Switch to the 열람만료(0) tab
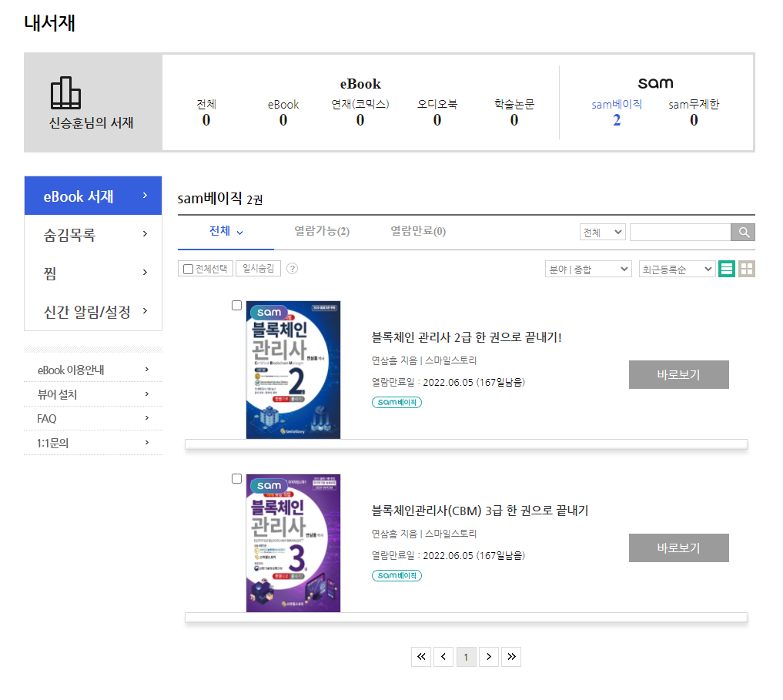This screenshot has height=700, width=783. tap(418, 231)
